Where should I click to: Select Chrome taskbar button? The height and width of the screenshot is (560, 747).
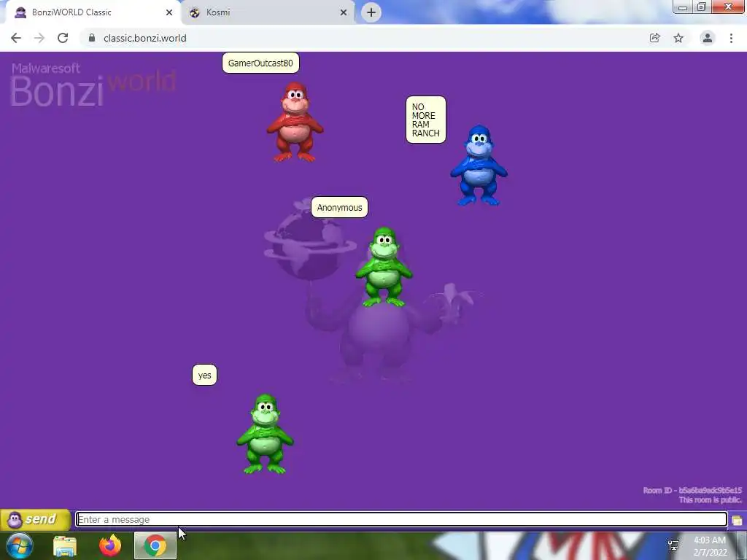tap(155, 545)
